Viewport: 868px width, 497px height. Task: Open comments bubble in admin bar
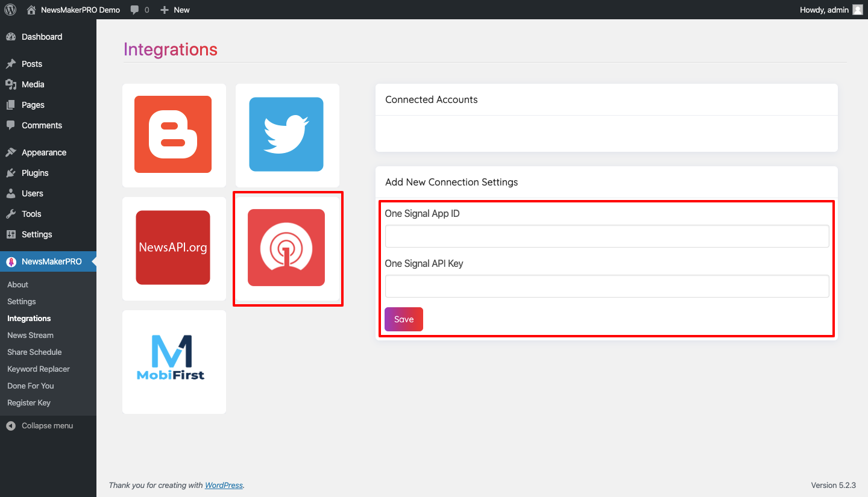click(x=135, y=10)
